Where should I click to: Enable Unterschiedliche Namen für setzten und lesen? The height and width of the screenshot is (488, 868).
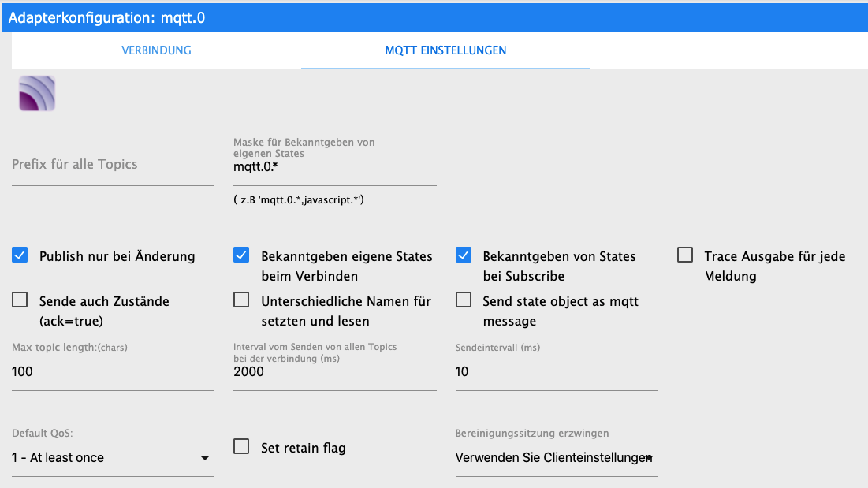pyautogui.click(x=242, y=300)
